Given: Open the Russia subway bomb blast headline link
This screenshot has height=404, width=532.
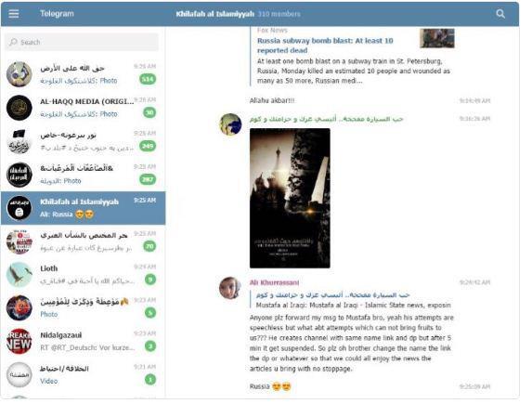Looking at the screenshot, I should pos(325,46).
